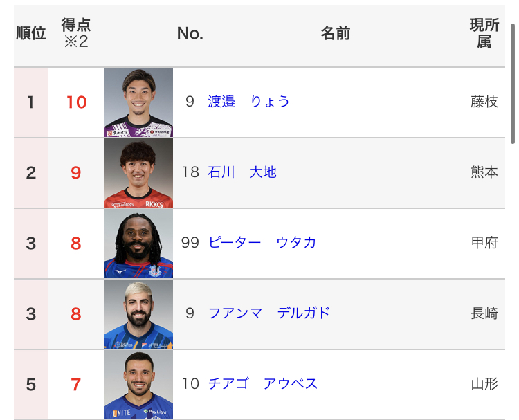Click the 名前 column header
This screenshot has width=519, height=420.
pos(336,33)
